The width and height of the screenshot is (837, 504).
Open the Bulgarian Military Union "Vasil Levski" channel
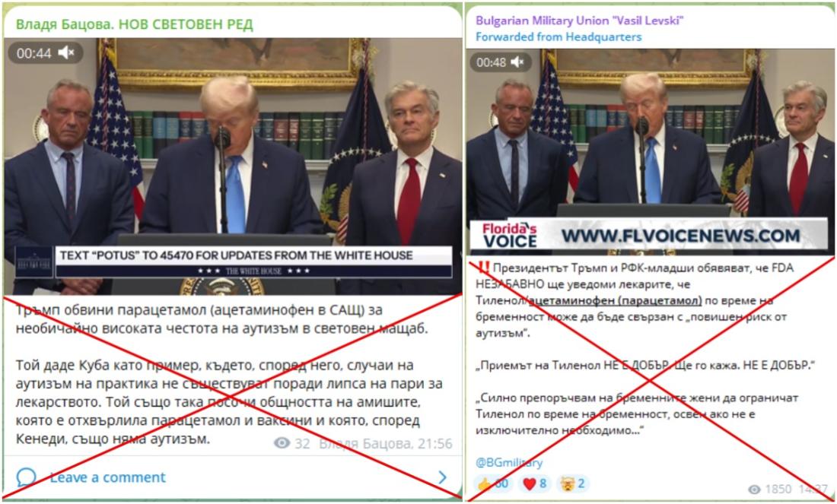pos(580,21)
